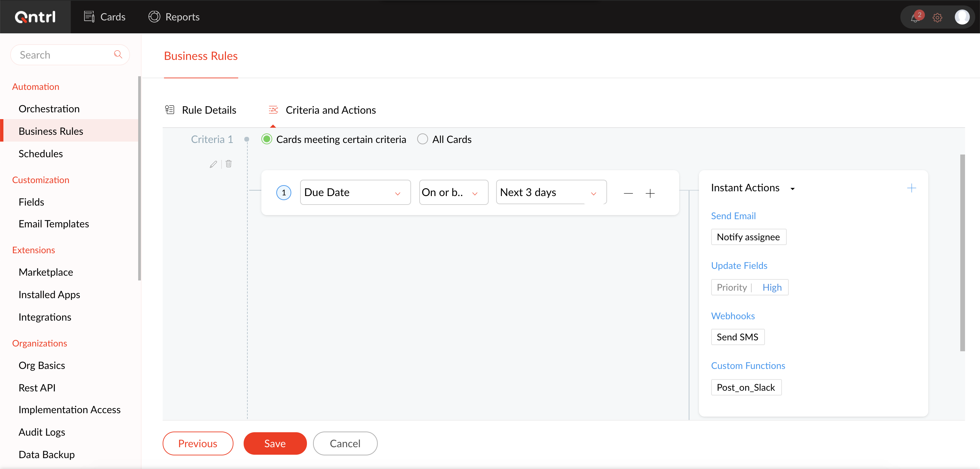
Task: Go to Business Rules in sidebar
Action: pos(51,131)
